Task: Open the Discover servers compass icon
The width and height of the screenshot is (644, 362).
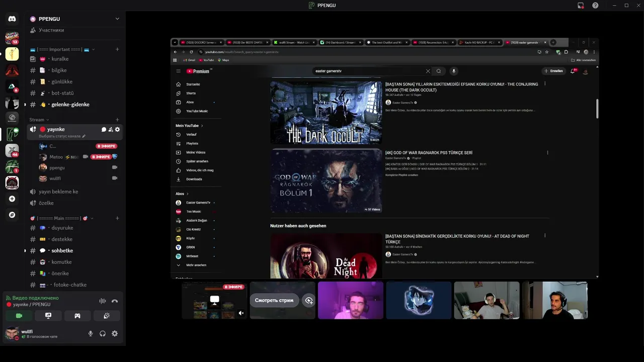Action: pyautogui.click(x=12, y=215)
